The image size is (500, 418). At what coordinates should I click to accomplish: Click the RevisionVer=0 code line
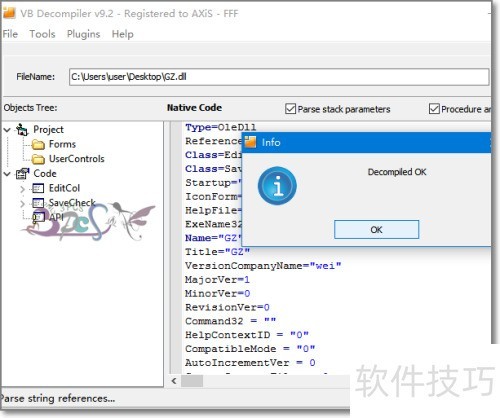tap(227, 307)
